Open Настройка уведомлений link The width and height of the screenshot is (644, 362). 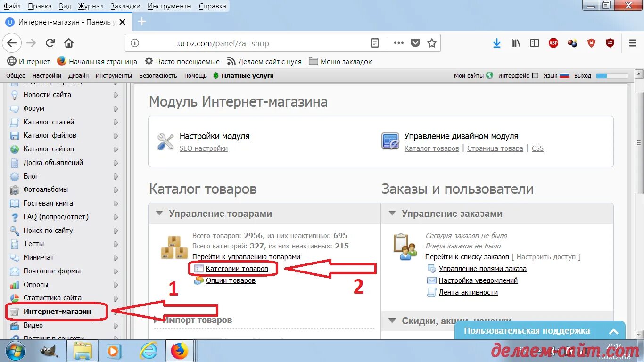(478, 280)
